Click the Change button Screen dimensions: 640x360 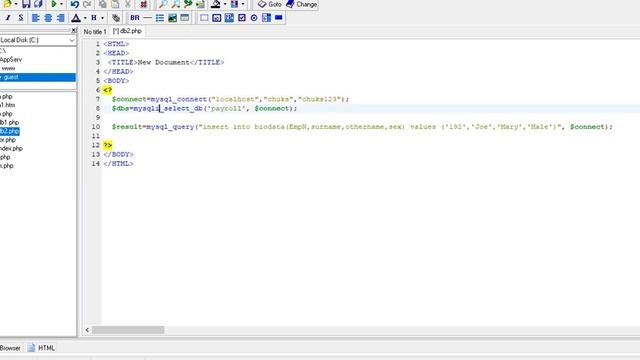click(x=302, y=4)
